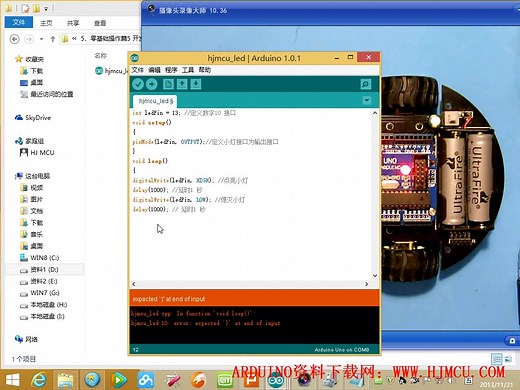Open SkyDrive in the navigation pane
Image resolution: width=520 pixels, height=390 pixels.
38,118
